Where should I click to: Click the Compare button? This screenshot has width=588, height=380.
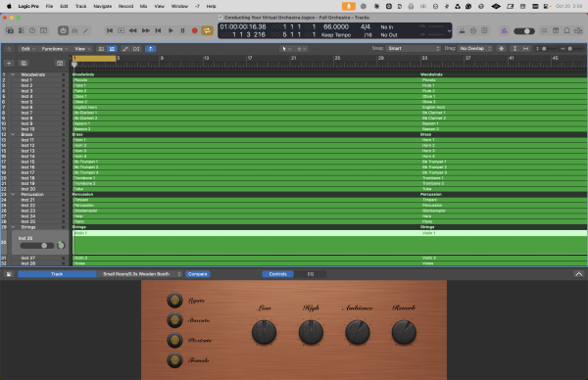(x=198, y=274)
